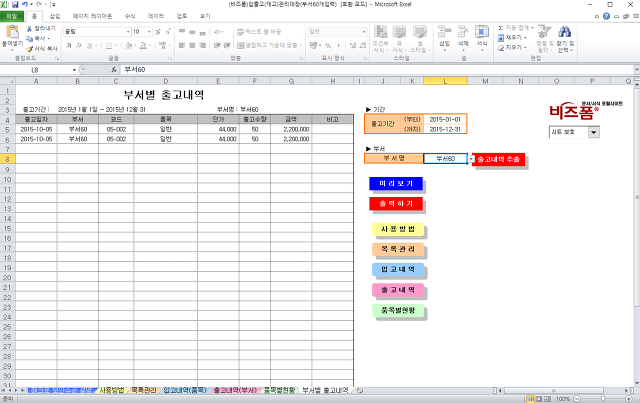Switch to Page Layout view in status bar
This screenshot has width=640, height=403.
[x=539, y=399]
